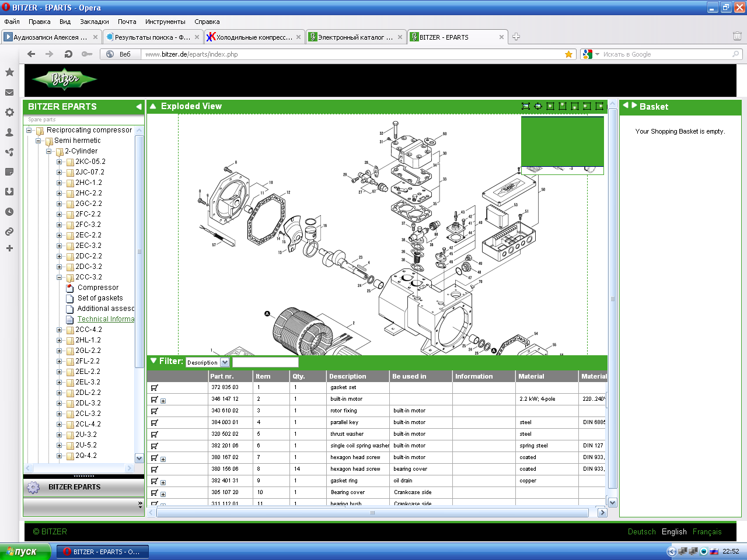Select English language link
The width and height of the screenshot is (747, 560).
click(x=674, y=531)
